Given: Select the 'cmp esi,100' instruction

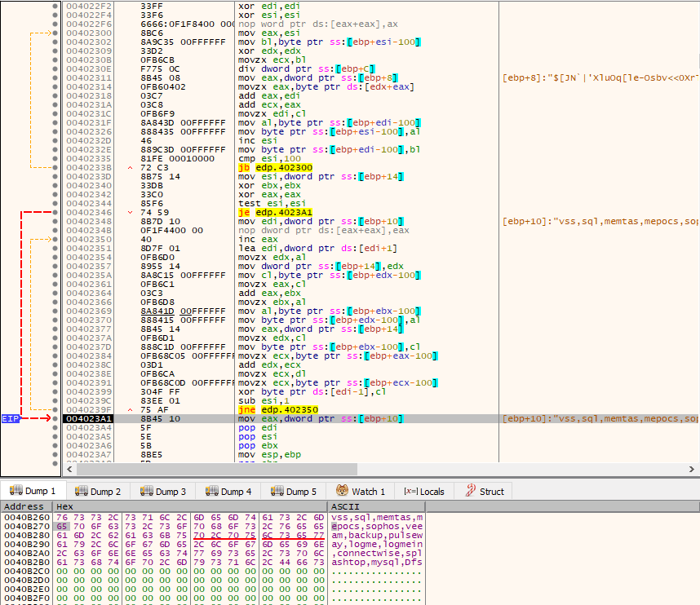Looking at the screenshot, I should [269, 158].
